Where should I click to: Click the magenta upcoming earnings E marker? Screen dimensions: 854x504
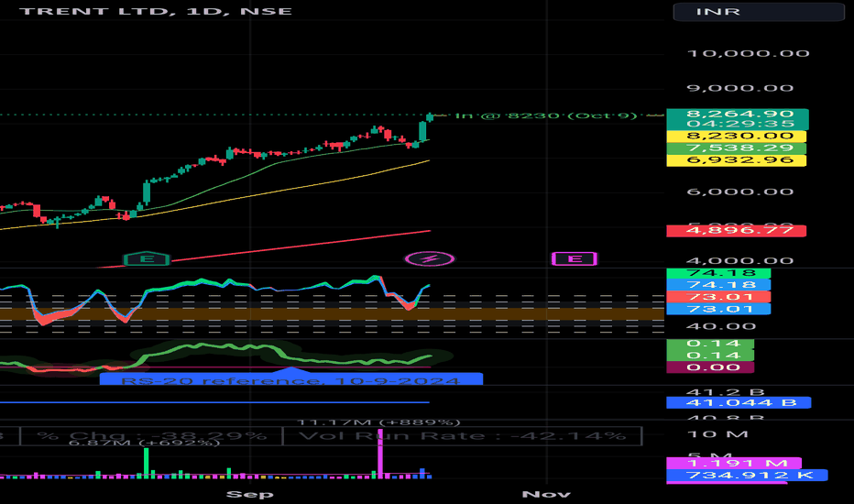[575, 258]
